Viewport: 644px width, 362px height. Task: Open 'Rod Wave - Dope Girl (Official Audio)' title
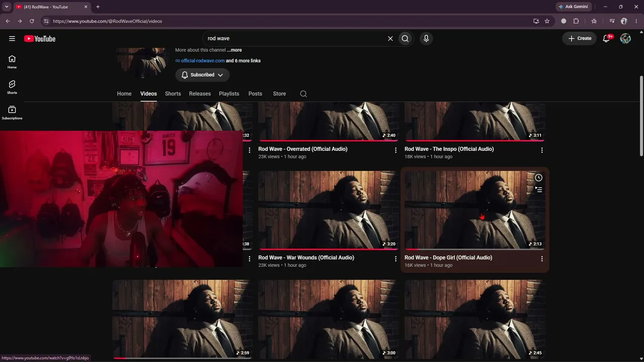click(x=448, y=258)
